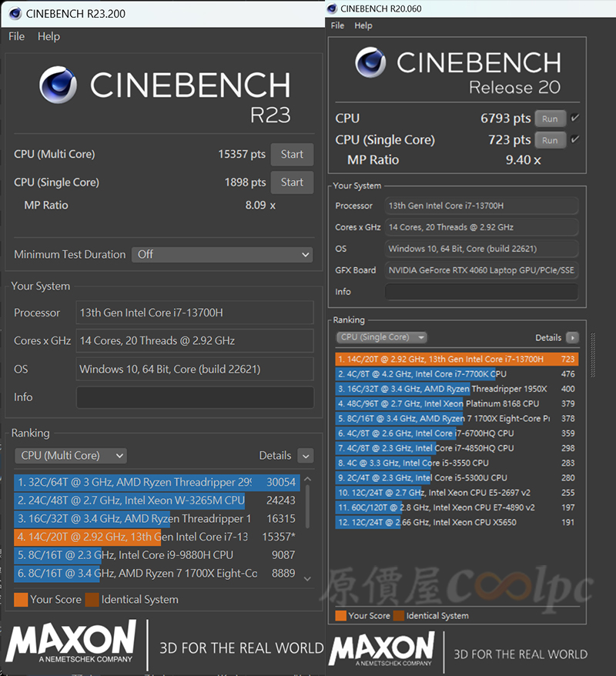The width and height of the screenshot is (616, 676).
Task: Select R20 orange row i7-13700H 723
Action: click(457, 359)
